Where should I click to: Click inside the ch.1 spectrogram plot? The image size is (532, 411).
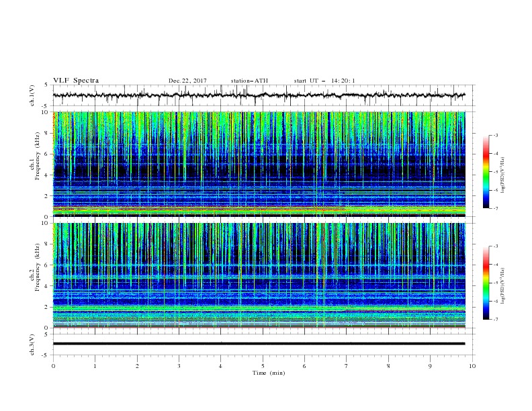pyautogui.click(x=259, y=164)
